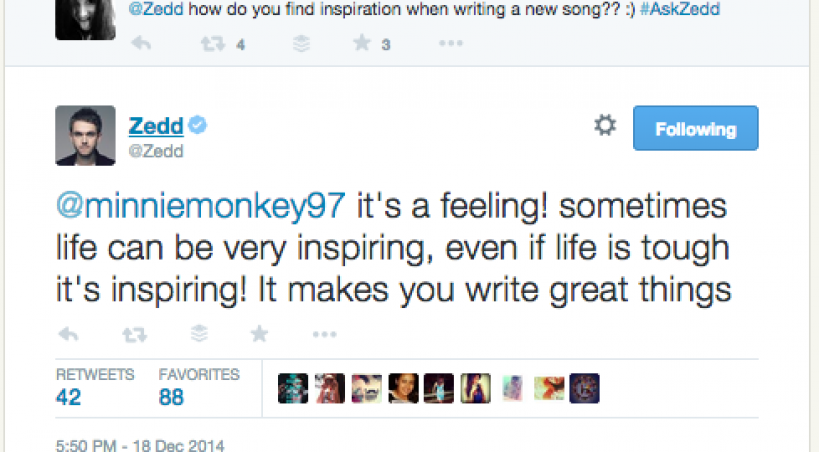Open Zedd's profile name link
The height and width of the screenshot is (452, 819).
pyautogui.click(x=158, y=126)
